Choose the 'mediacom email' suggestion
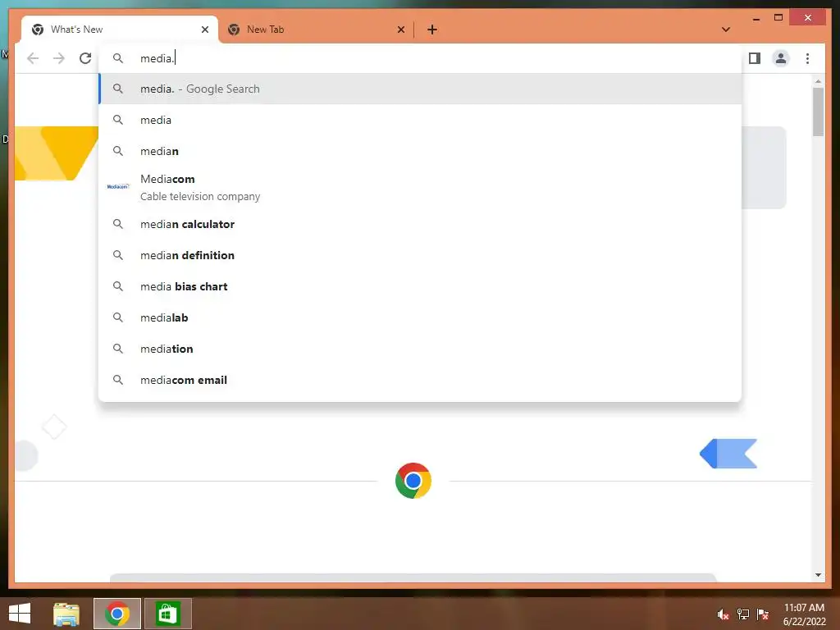This screenshot has height=630, width=840. coord(421,379)
